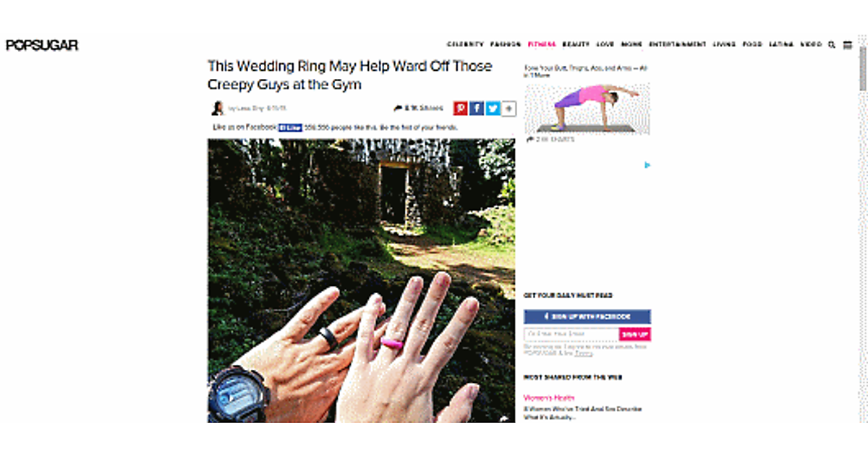
Task: Click the pink Sign Up button
Action: click(635, 334)
